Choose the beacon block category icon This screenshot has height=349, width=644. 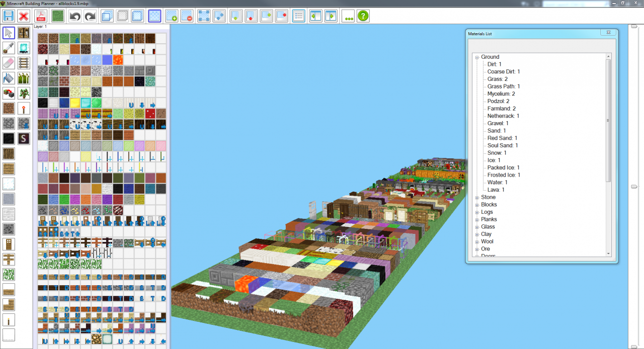coord(24,48)
